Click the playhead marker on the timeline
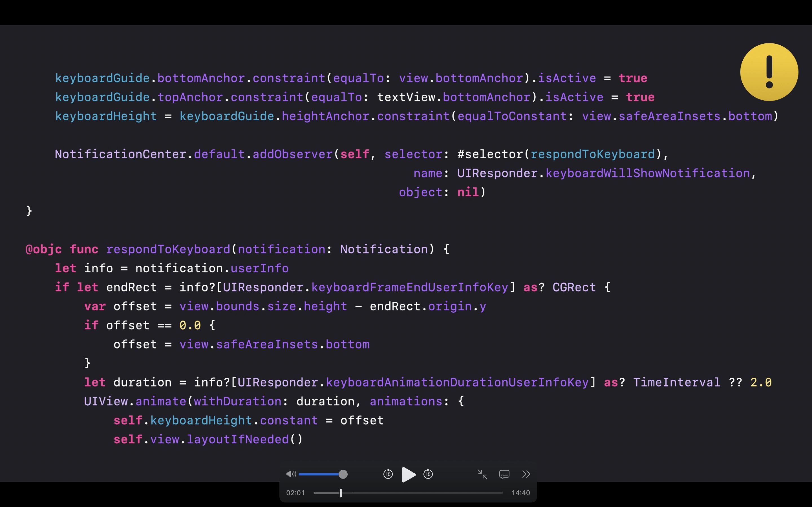This screenshot has width=812, height=507. (x=341, y=493)
